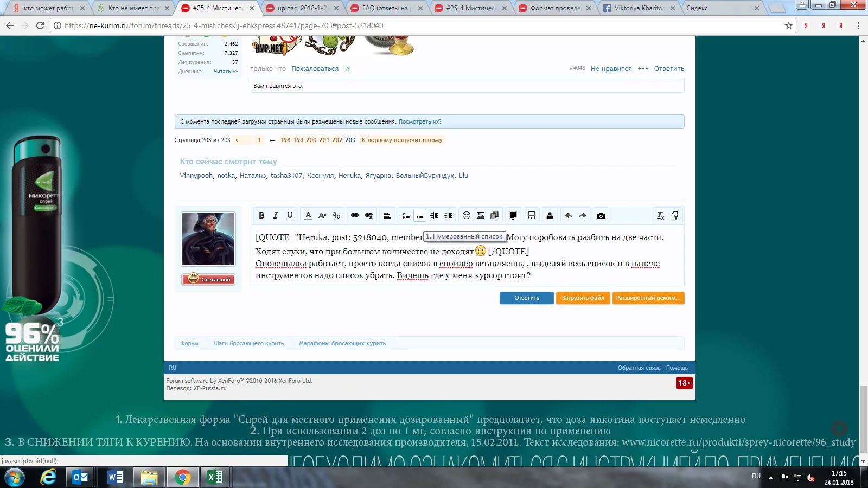Click the undo arrow in editor

point(569,215)
